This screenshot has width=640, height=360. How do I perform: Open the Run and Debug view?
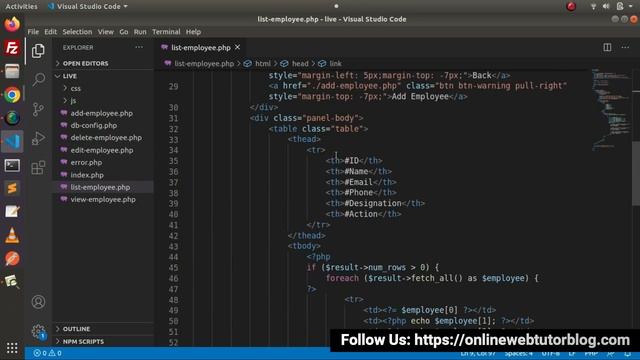38,139
